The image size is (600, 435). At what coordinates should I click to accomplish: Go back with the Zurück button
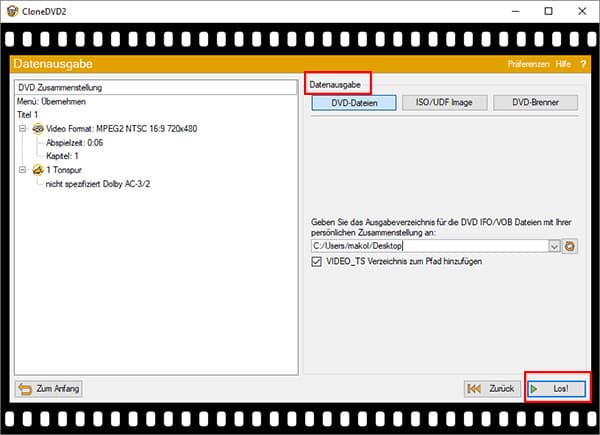[492, 389]
